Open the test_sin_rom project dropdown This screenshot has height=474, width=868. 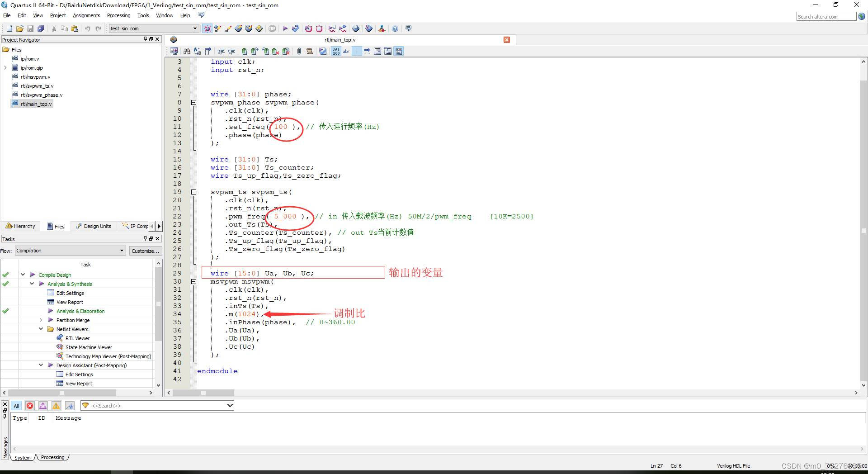click(x=195, y=28)
